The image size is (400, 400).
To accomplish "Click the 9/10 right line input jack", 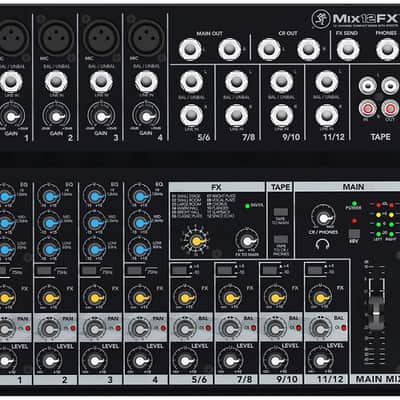I will 282,115.
